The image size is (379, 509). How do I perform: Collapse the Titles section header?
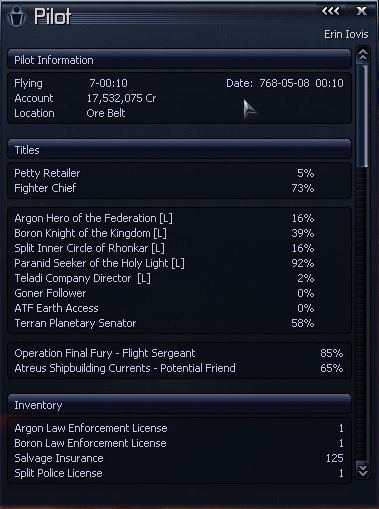tap(179, 150)
